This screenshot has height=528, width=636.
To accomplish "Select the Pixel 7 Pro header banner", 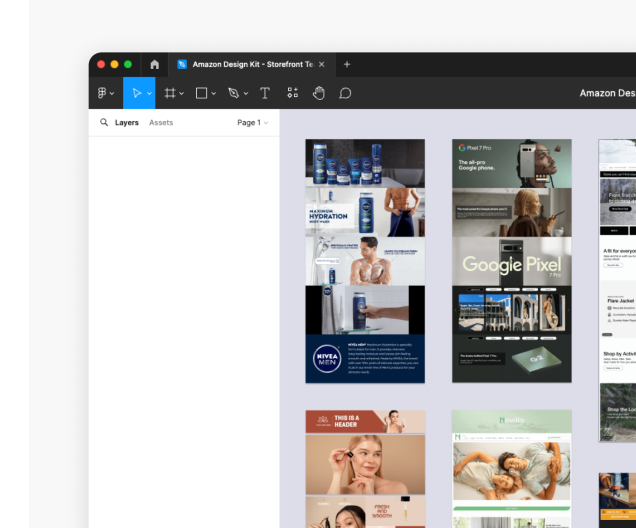I will pyautogui.click(x=512, y=163).
